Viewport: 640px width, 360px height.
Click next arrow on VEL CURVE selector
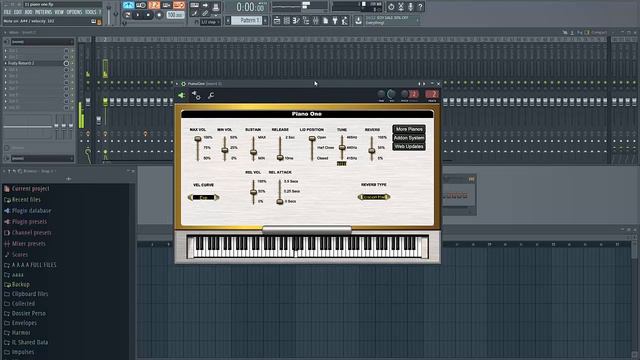[217, 198]
